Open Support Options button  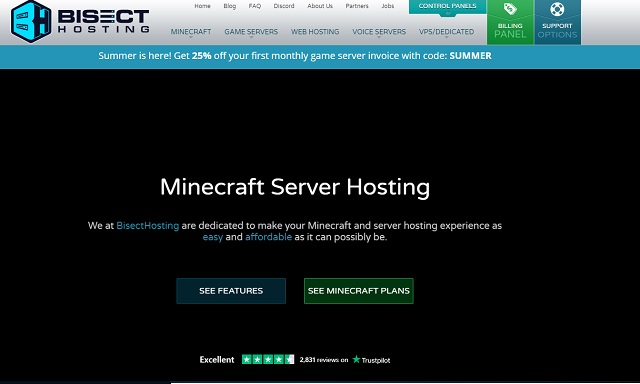pyautogui.click(x=558, y=22)
